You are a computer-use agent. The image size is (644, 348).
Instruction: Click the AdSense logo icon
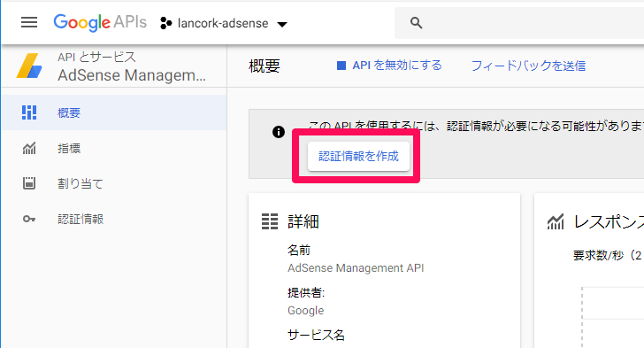[x=29, y=66]
